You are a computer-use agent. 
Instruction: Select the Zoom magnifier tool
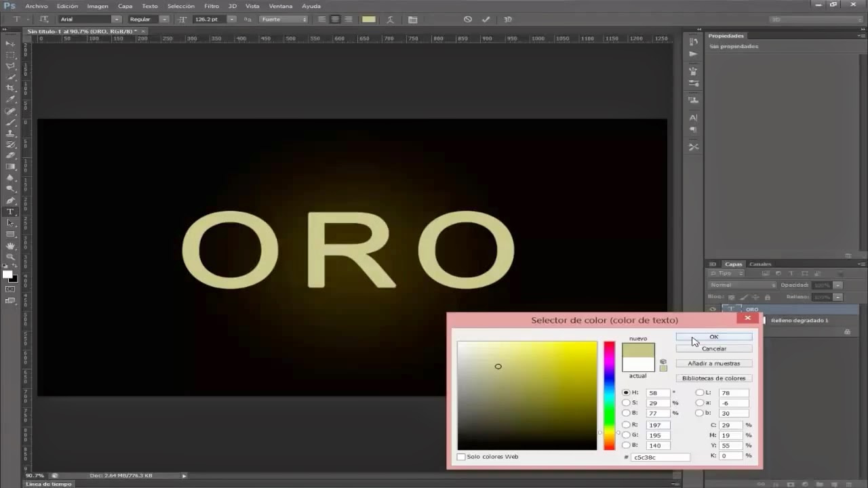point(10,256)
